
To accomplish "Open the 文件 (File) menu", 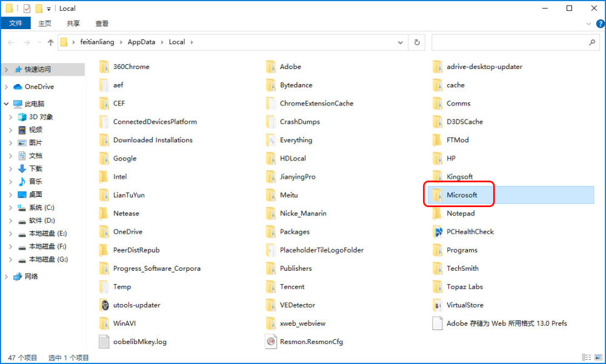I will tap(16, 23).
